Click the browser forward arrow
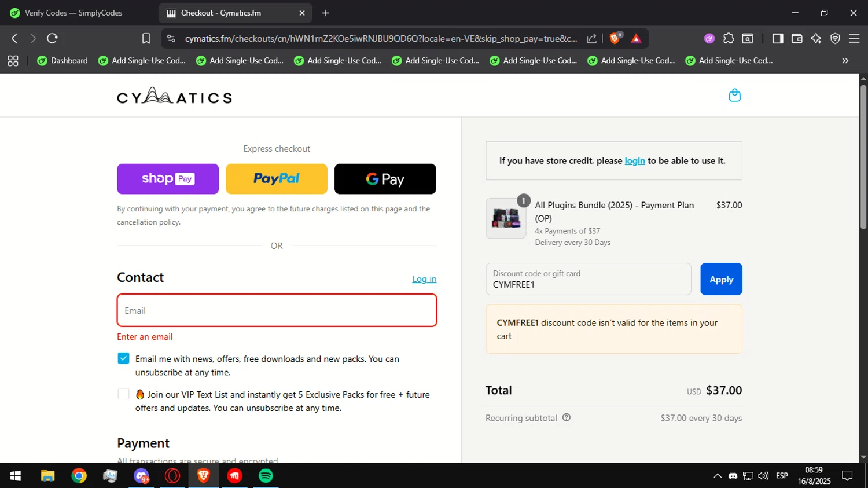 [33, 38]
